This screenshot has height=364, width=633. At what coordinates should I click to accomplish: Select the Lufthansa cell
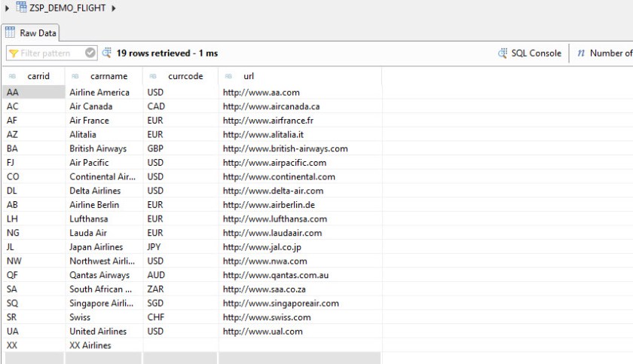104,219
